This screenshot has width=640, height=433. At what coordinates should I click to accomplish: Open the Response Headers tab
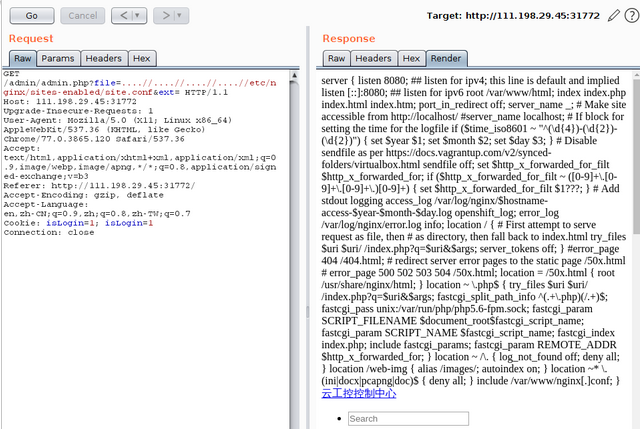coord(373,58)
